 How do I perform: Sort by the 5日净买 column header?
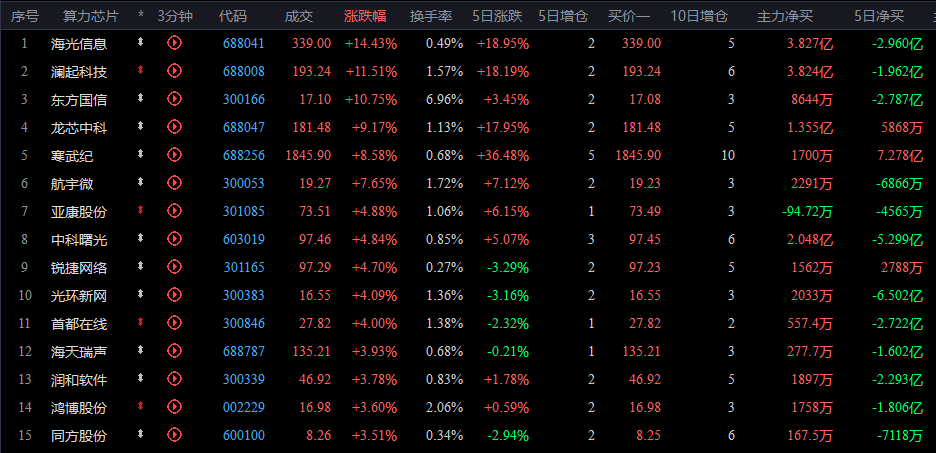[x=879, y=16]
